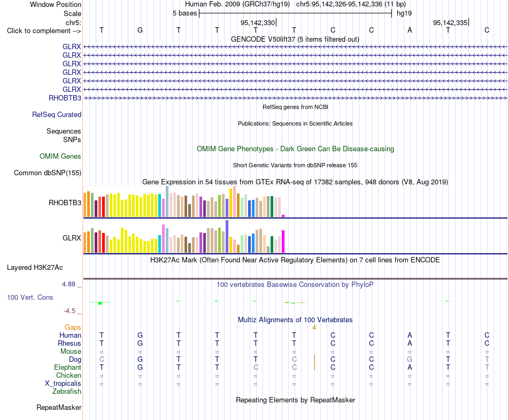
Task: Open the RHOBTB3 GTEx expression bar chart
Action: pos(184,201)
